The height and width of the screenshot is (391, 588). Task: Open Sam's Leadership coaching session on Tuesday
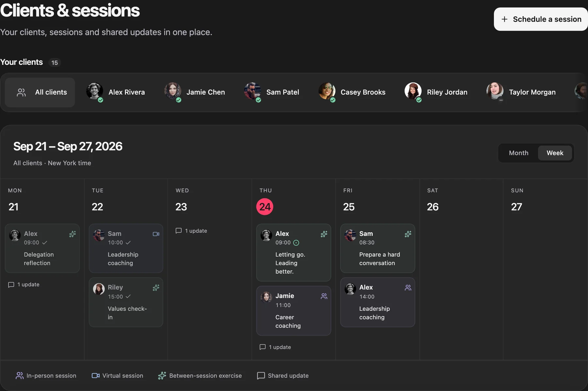point(126,248)
